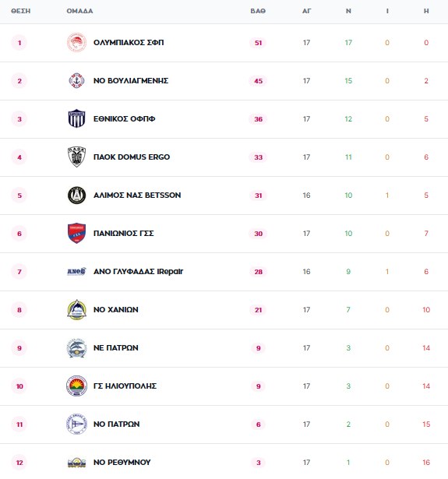Open the Alimos NAS Betsson logo
The width and height of the screenshot is (448, 479).
(x=76, y=195)
